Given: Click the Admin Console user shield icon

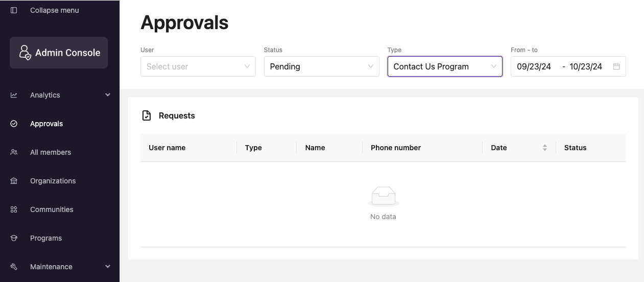Looking at the screenshot, I should pos(25,53).
